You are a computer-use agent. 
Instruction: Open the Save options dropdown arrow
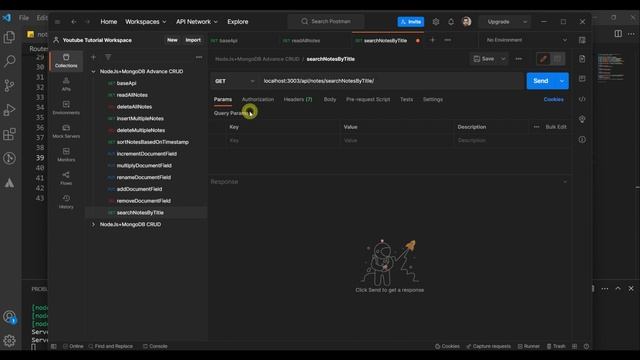point(503,59)
